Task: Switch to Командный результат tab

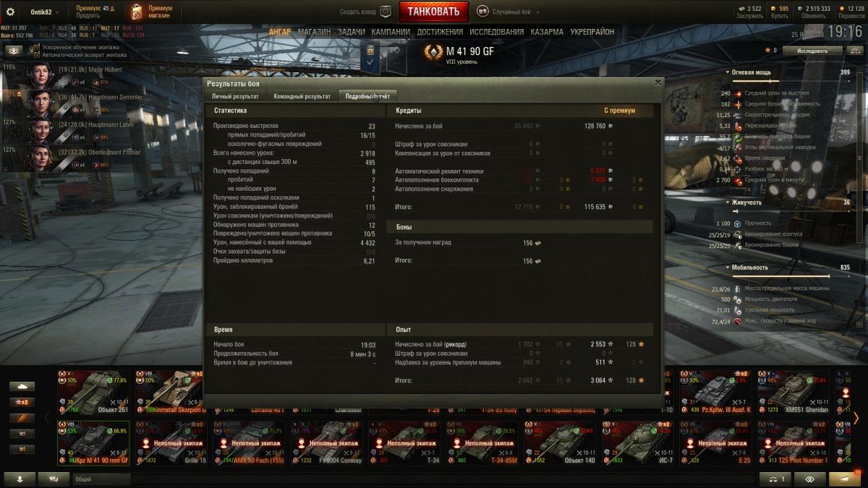Action: [302, 96]
